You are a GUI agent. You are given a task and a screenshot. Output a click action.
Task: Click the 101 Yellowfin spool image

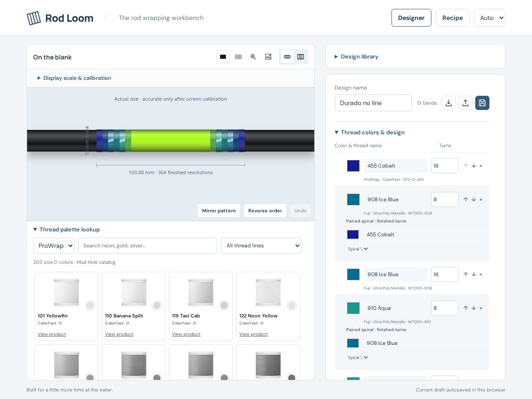[x=66, y=293]
